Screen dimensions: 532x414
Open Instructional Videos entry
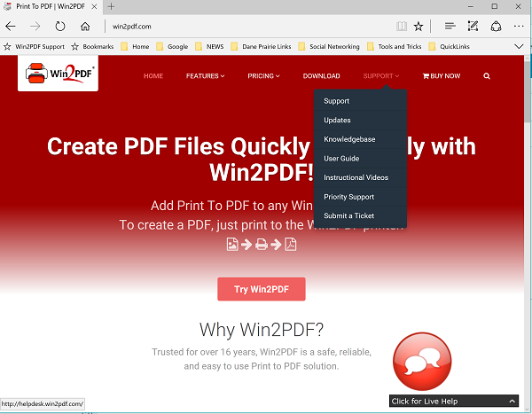click(360, 177)
